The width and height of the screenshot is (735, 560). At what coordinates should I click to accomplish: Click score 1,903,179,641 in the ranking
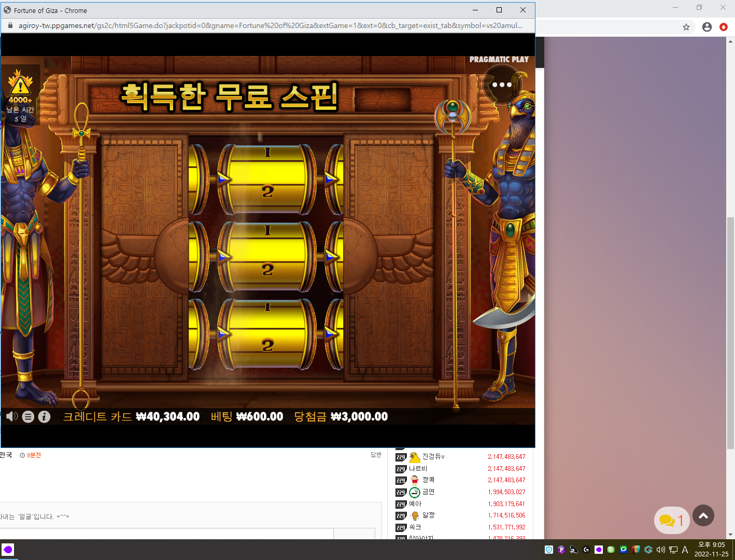(506, 504)
